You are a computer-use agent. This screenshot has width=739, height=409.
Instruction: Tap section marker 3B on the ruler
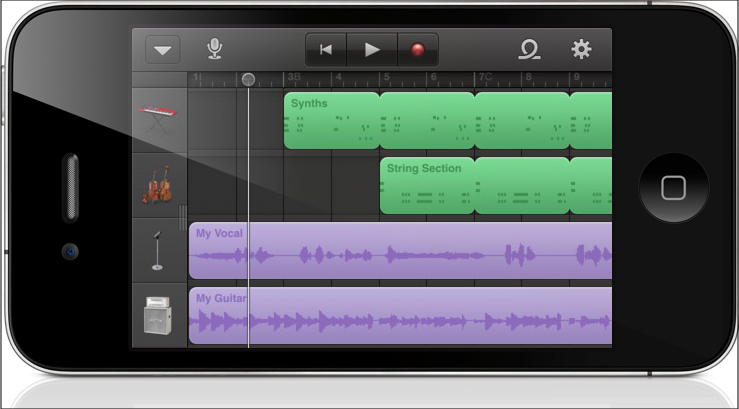(x=294, y=77)
